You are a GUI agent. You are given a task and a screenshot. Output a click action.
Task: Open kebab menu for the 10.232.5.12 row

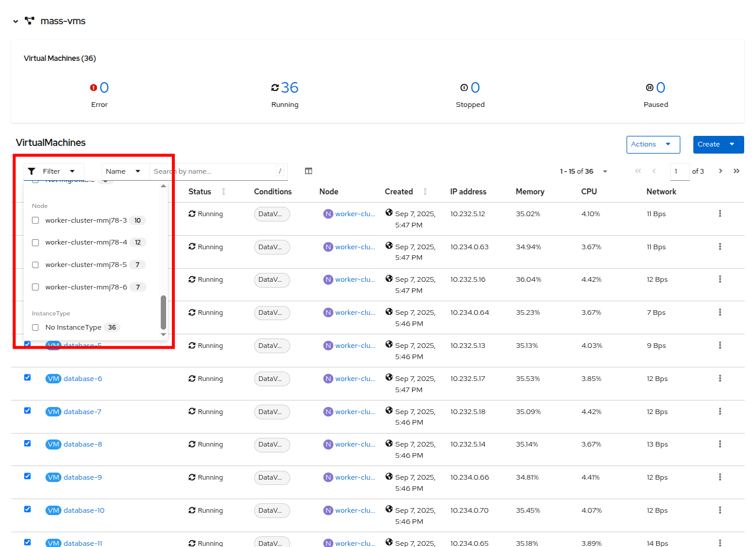tap(720, 213)
